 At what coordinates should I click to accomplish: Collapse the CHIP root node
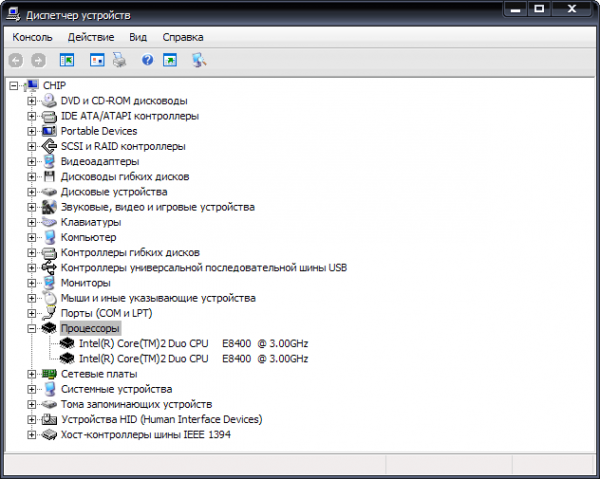[13, 85]
